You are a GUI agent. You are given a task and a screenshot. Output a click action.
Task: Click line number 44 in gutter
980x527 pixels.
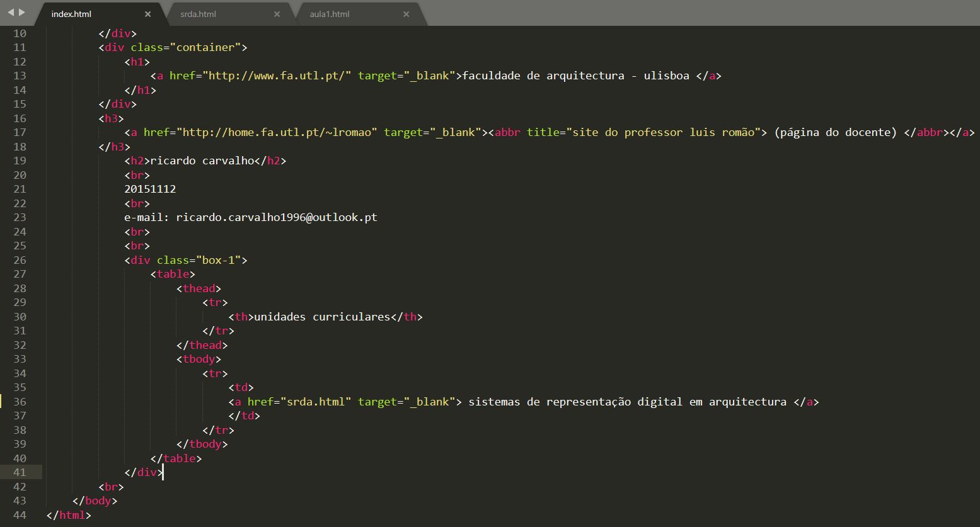tap(20, 515)
